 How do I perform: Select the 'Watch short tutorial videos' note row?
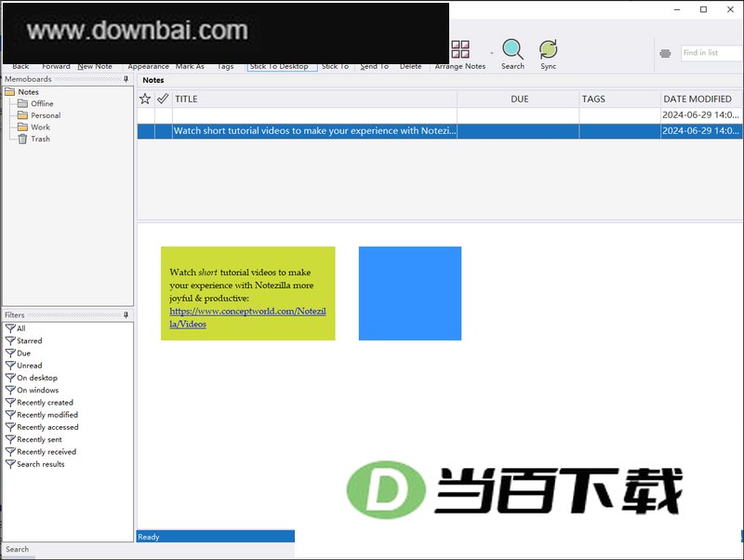(x=440, y=131)
